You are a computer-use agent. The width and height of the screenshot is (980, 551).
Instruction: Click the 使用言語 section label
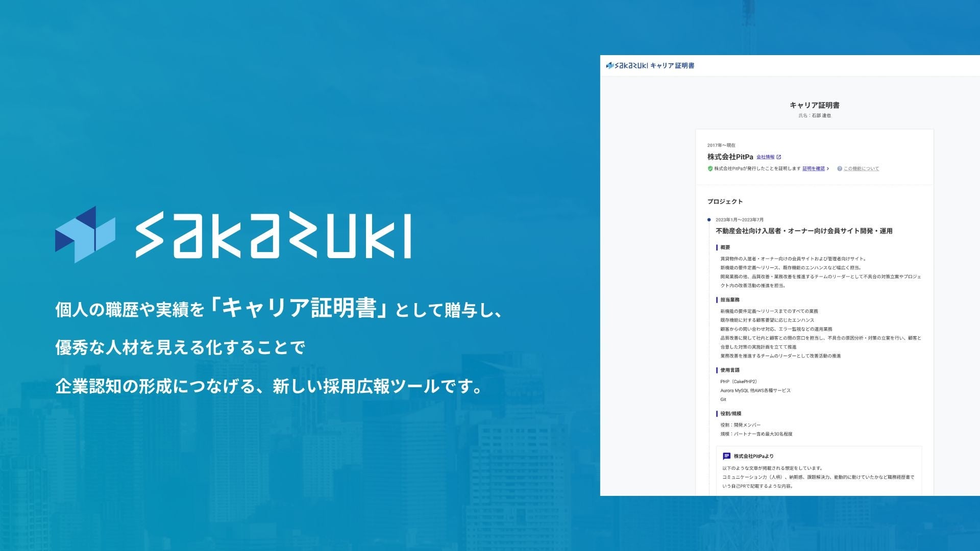[730, 370]
